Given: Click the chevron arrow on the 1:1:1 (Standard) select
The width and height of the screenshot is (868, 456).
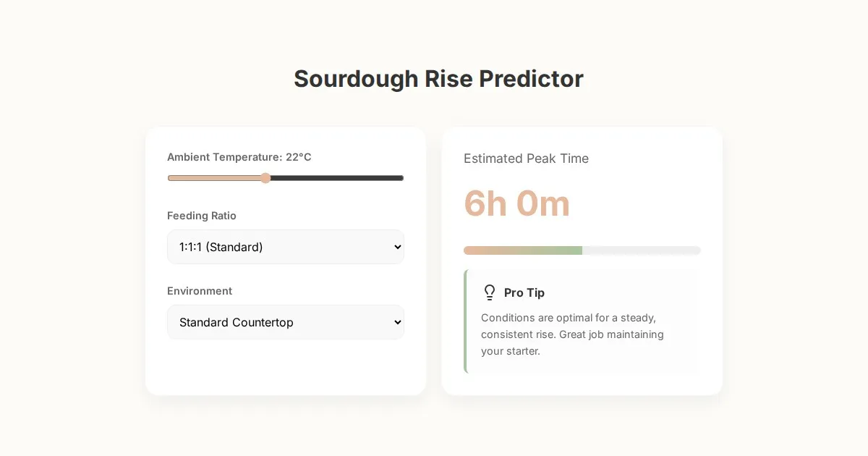Looking at the screenshot, I should pyautogui.click(x=397, y=247).
